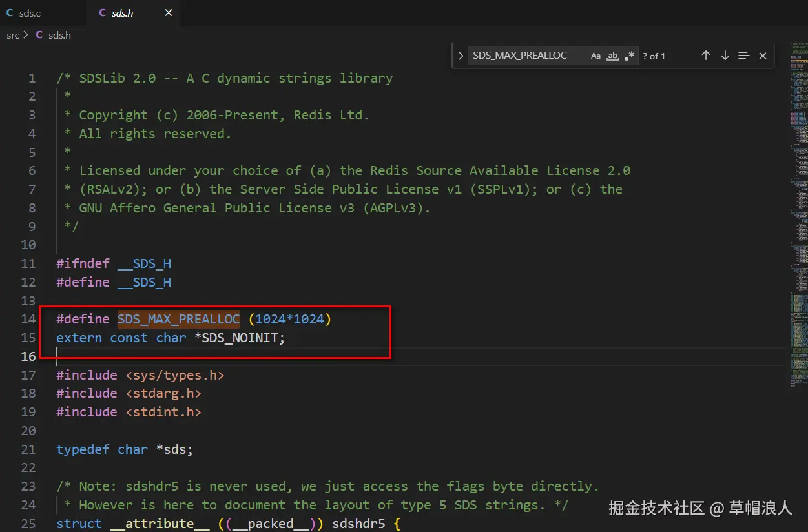Click the 'sdshdr5 {' struct declaration
The width and height of the screenshot is (808, 532).
point(366,524)
